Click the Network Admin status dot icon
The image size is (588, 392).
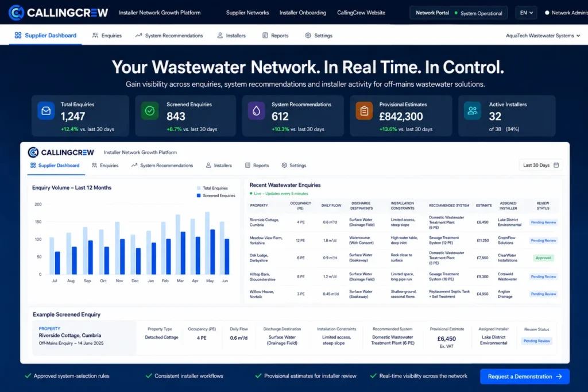[x=547, y=13]
